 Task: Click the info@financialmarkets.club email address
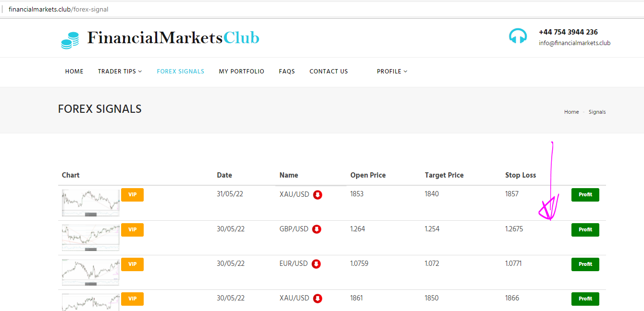pyautogui.click(x=574, y=43)
